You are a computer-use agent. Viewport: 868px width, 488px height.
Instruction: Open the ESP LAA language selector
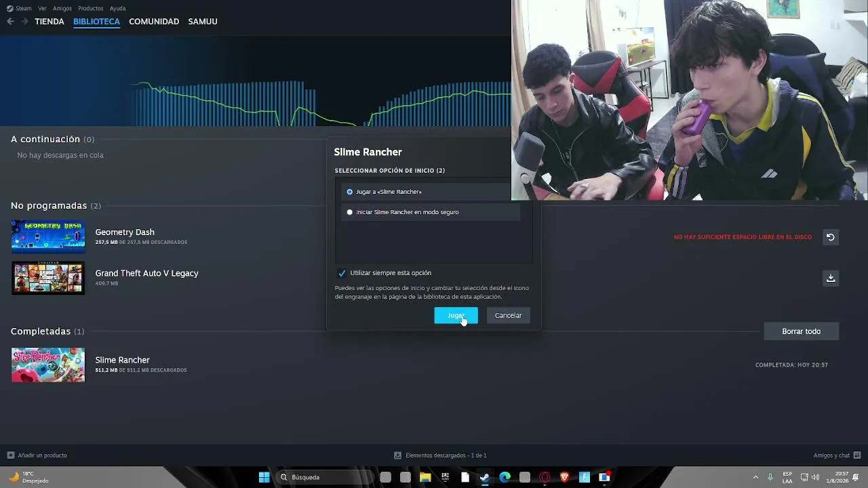click(787, 477)
